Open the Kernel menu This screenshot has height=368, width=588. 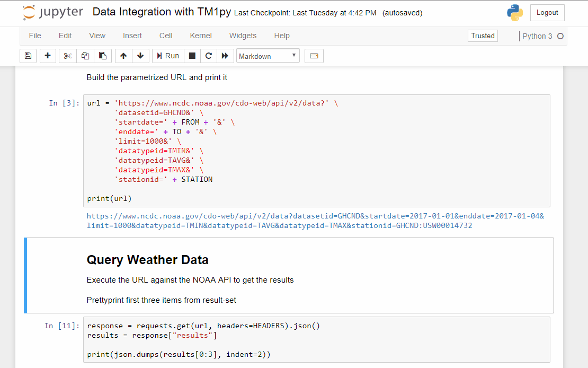coord(201,36)
